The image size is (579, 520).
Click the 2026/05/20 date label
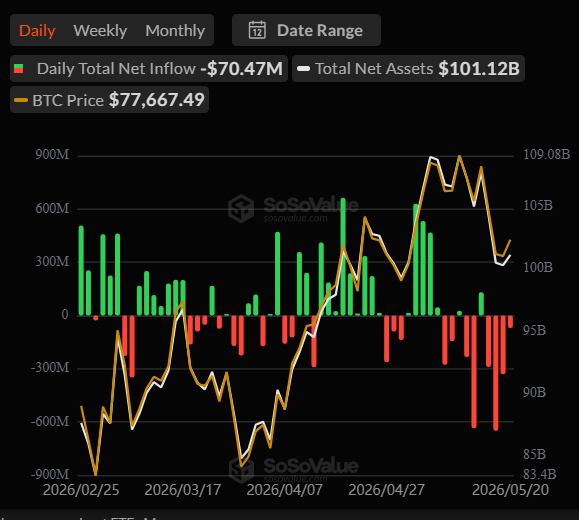click(511, 490)
